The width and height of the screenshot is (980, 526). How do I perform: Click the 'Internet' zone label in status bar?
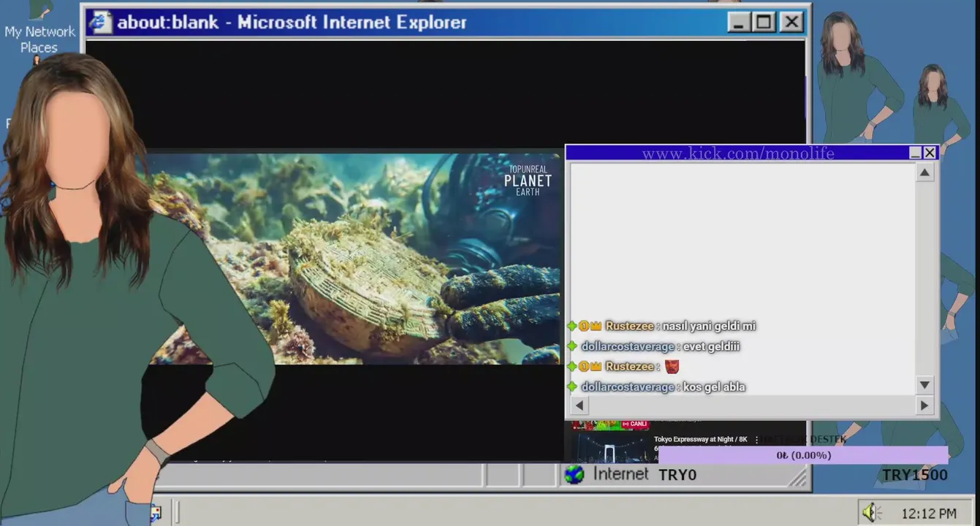pyautogui.click(x=620, y=474)
